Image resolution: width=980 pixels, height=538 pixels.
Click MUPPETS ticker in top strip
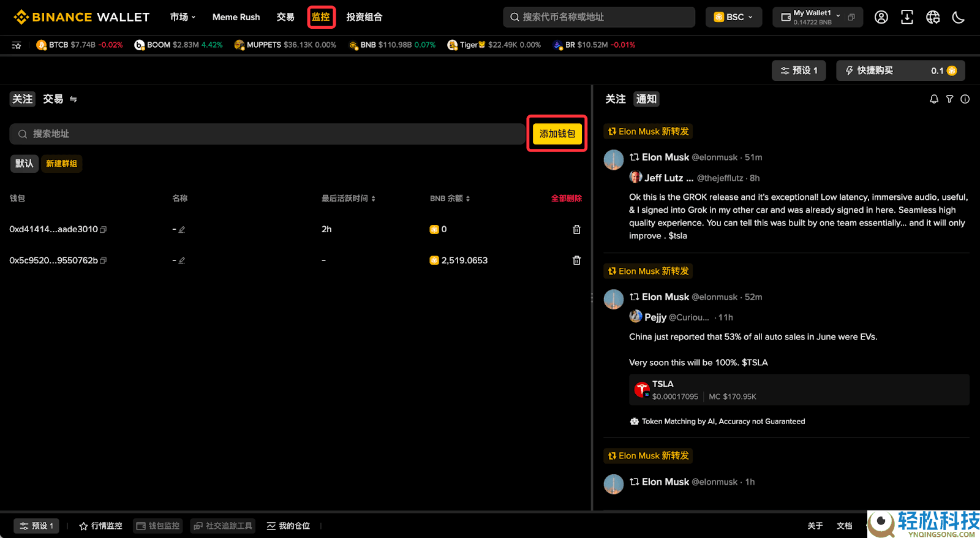point(285,45)
